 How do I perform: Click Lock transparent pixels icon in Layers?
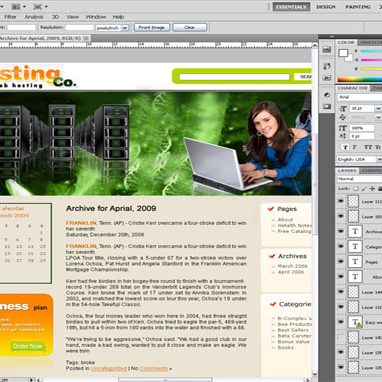point(356,189)
